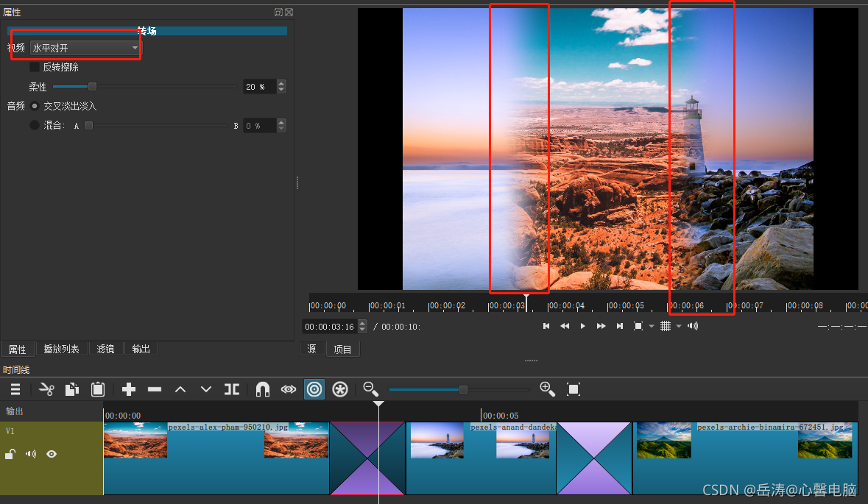Click the 00:00:03:16 timecode field
The height and width of the screenshot is (504, 868).
(x=330, y=327)
